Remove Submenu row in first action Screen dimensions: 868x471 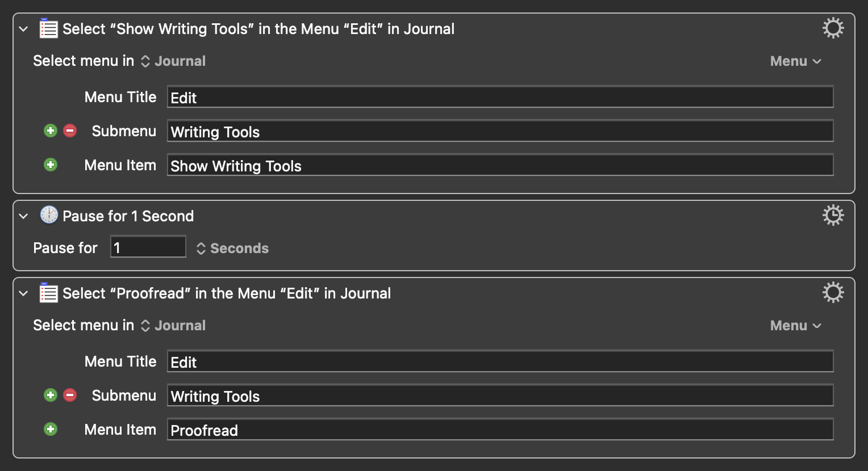click(70, 131)
